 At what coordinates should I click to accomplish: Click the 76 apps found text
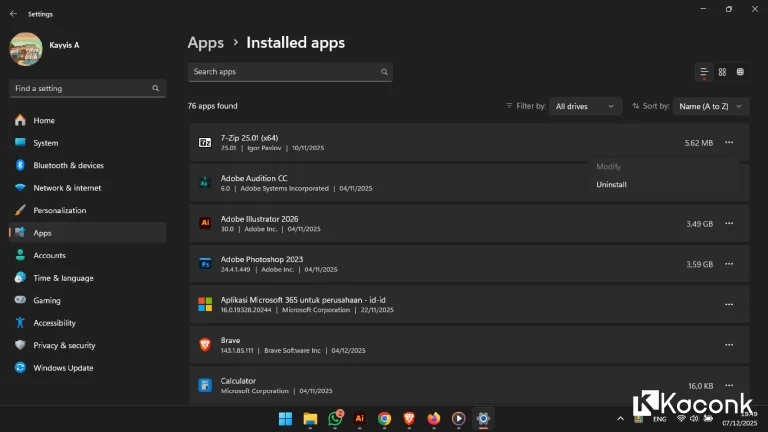coord(213,106)
